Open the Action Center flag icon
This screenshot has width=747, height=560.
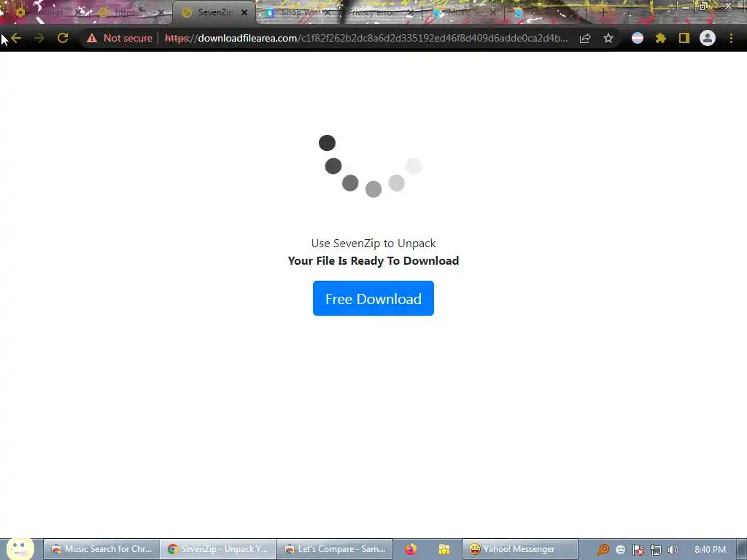638,550
